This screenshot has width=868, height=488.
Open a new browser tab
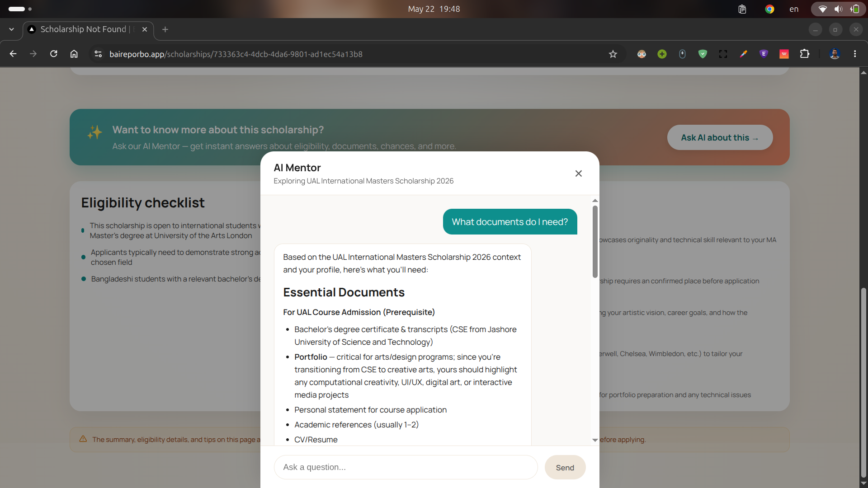[165, 29]
